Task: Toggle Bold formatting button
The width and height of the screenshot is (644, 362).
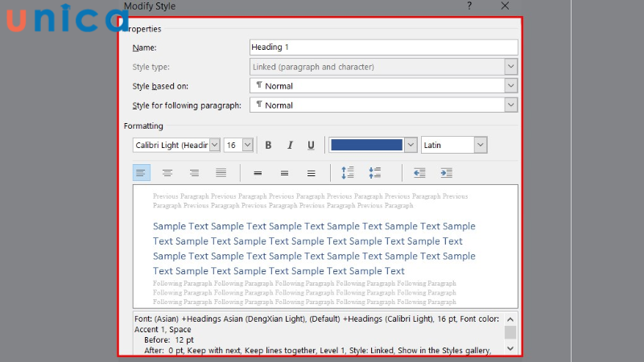Action: click(x=268, y=146)
